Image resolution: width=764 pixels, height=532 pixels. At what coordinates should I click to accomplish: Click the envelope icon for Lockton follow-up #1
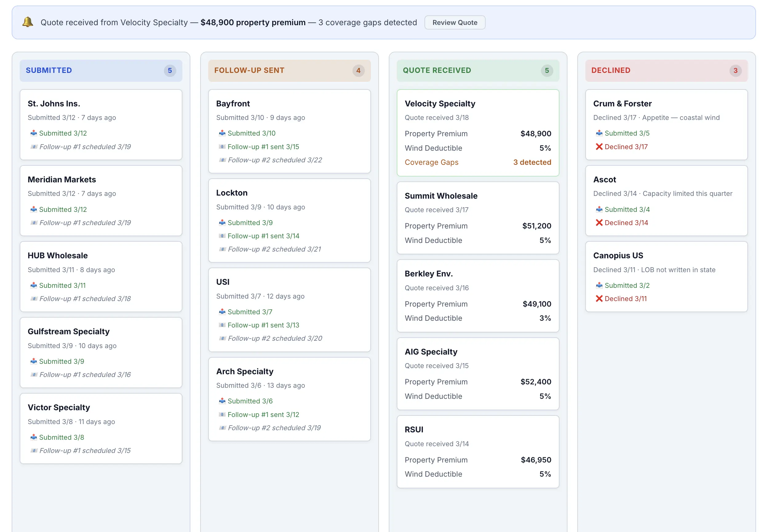click(222, 236)
